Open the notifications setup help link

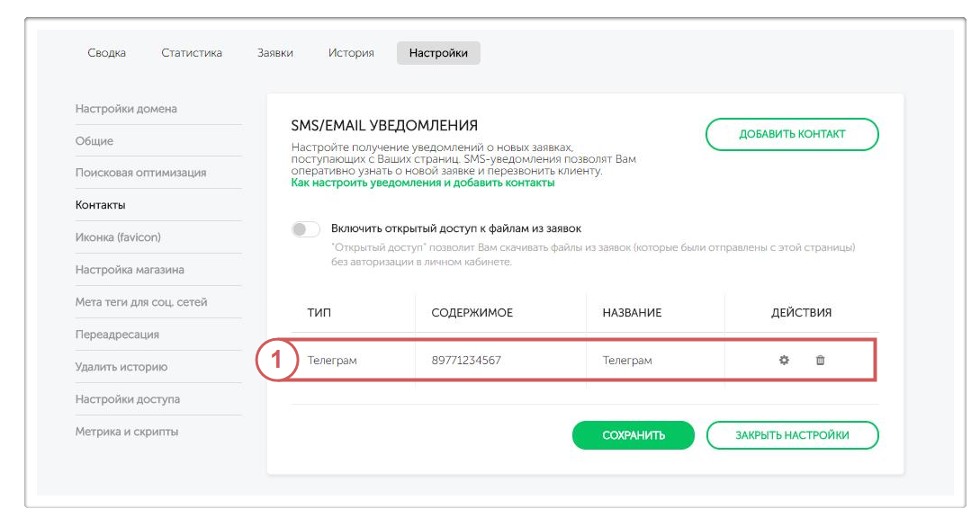point(423,183)
